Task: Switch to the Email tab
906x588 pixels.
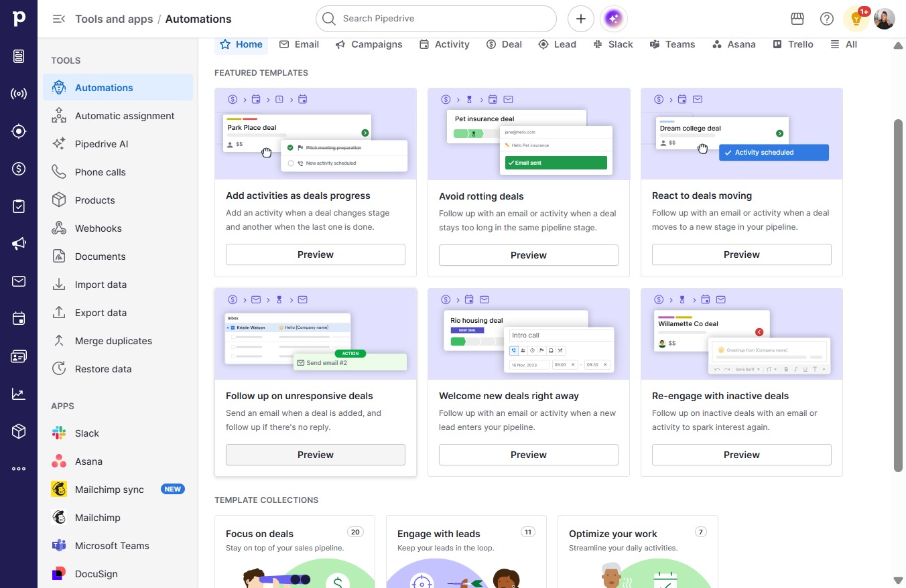Action: coord(299,44)
